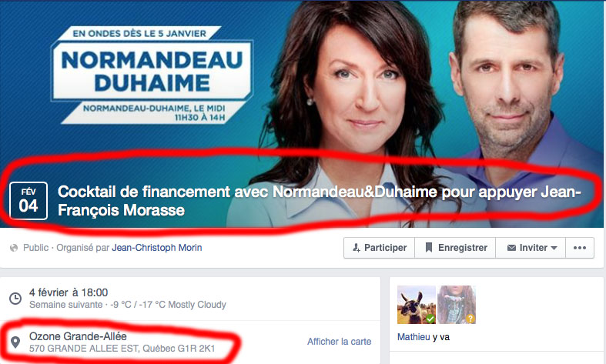Open the llama profile picture attendee
606x364 pixels.
click(x=417, y=305)
